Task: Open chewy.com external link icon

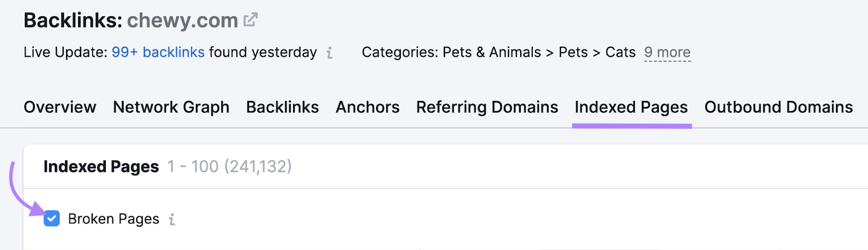Action: (251, 20)
